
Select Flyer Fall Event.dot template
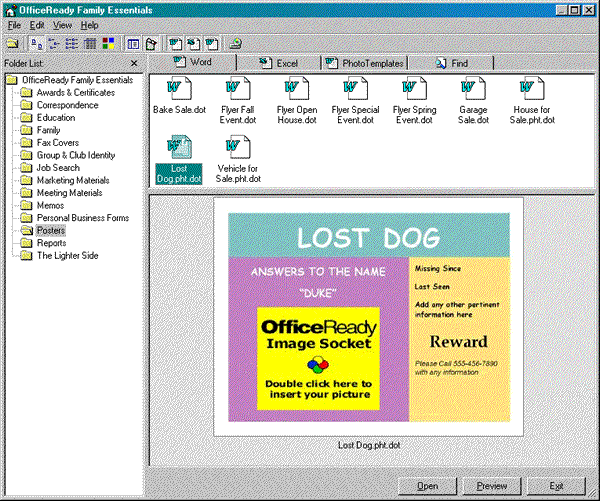[238, 100]
